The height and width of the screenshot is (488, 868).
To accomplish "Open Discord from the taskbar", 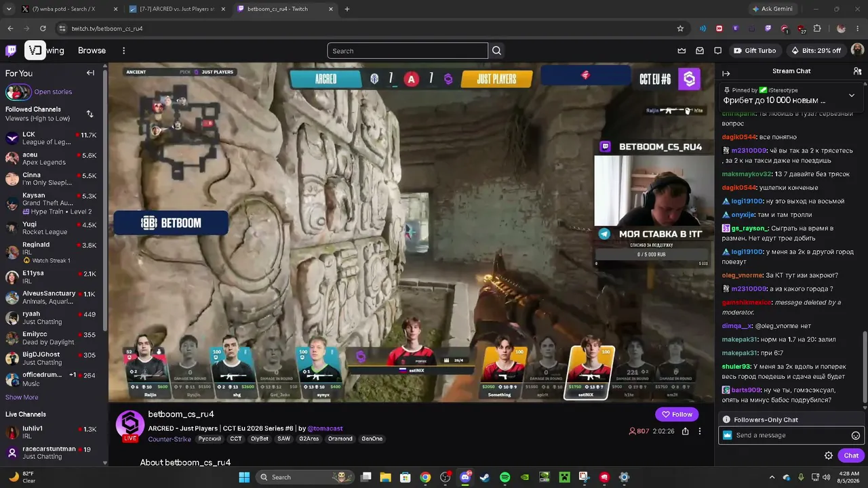I will pyautogui.click(x=465, y=477).
